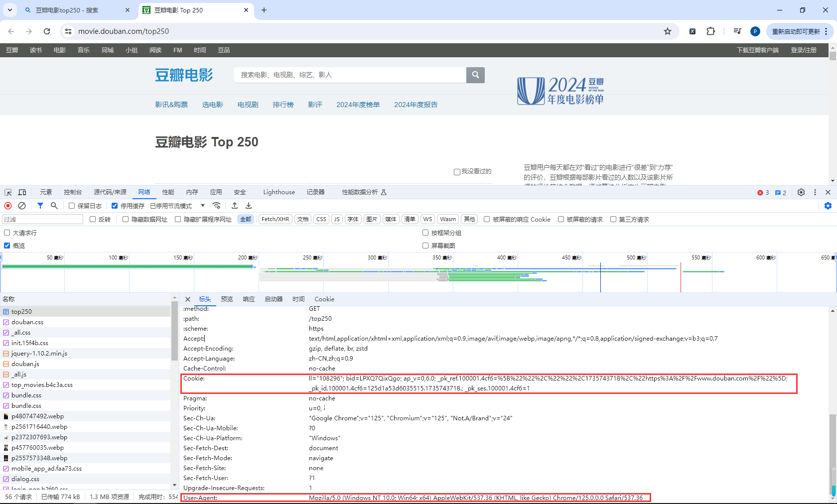Filter requests by Fetch/XHR
Image resolution: width=837 pixels, height=504 pixels.
[x=275, y=219]
